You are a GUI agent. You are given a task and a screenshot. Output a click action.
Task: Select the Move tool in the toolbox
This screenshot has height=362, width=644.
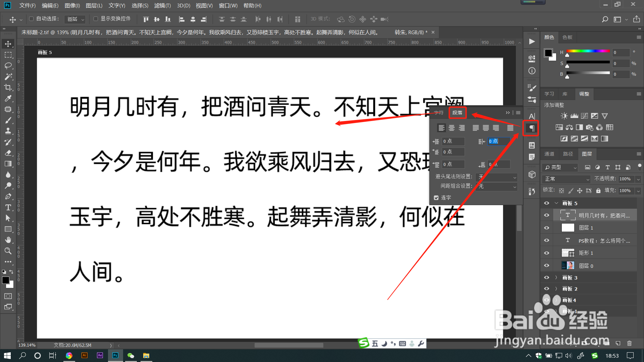[8, 44]
